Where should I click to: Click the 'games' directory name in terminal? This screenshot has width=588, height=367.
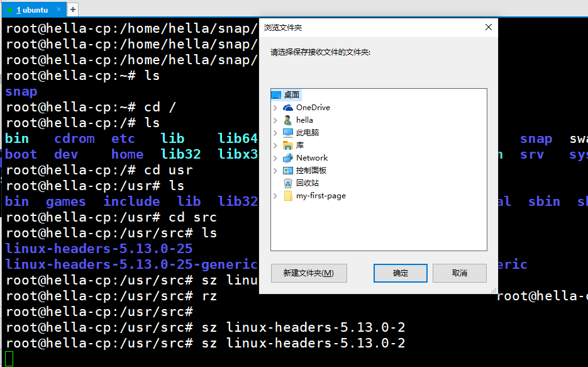point(65,202)
